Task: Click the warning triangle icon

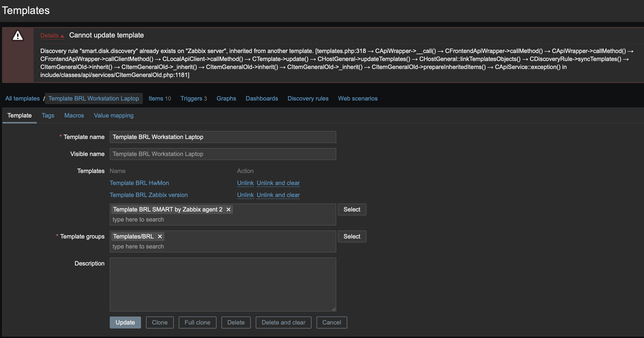Action: click(17, 35)
